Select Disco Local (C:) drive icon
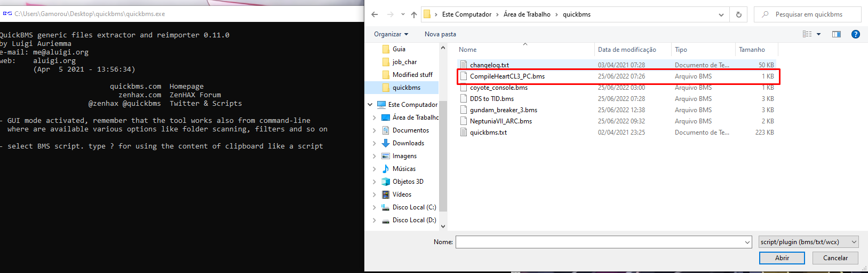 click(x=386, y=207)
